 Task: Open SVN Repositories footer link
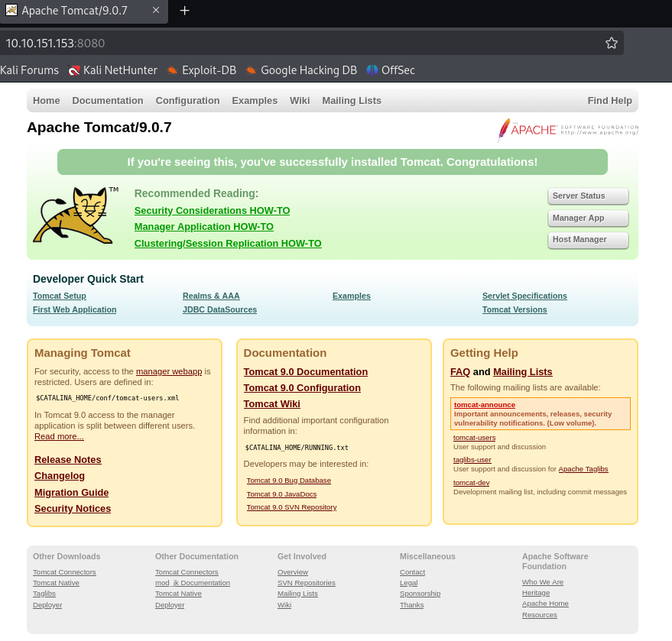(x=307, y=583)
